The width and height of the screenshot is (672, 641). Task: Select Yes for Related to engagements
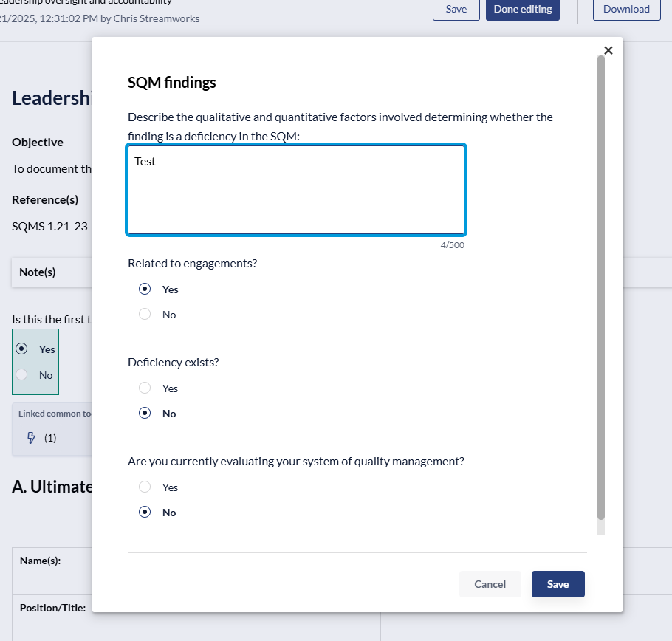click(145, 289)
